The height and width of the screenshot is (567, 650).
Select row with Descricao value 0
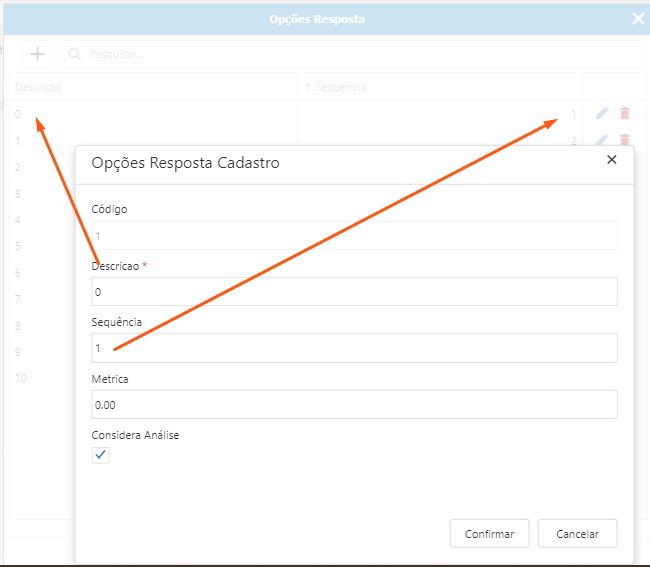coord(150,114)
